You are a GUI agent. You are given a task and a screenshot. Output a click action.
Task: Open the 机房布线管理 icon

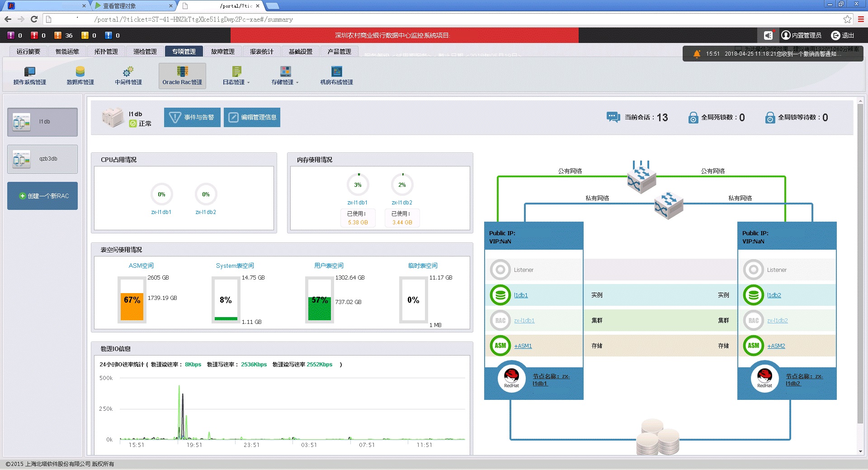[x=336, y=71]
